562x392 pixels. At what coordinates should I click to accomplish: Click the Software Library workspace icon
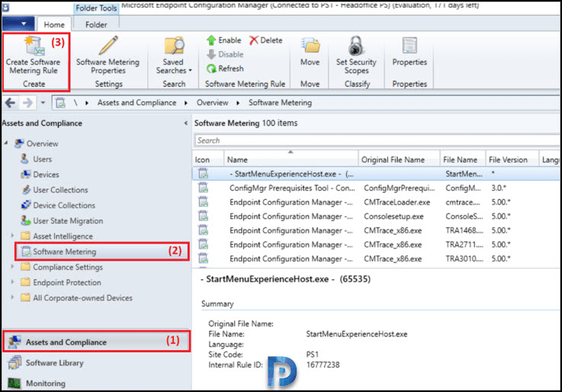pyautogui.click(x=14, y=362)
